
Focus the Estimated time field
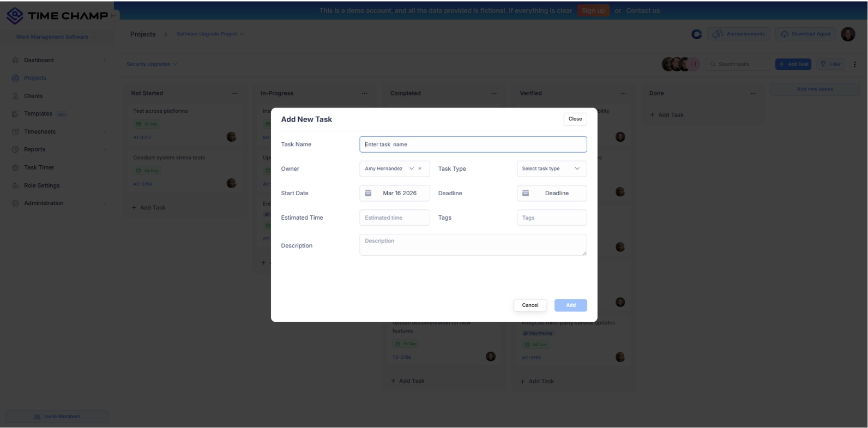pyautogui.click(x=394, y=218)
